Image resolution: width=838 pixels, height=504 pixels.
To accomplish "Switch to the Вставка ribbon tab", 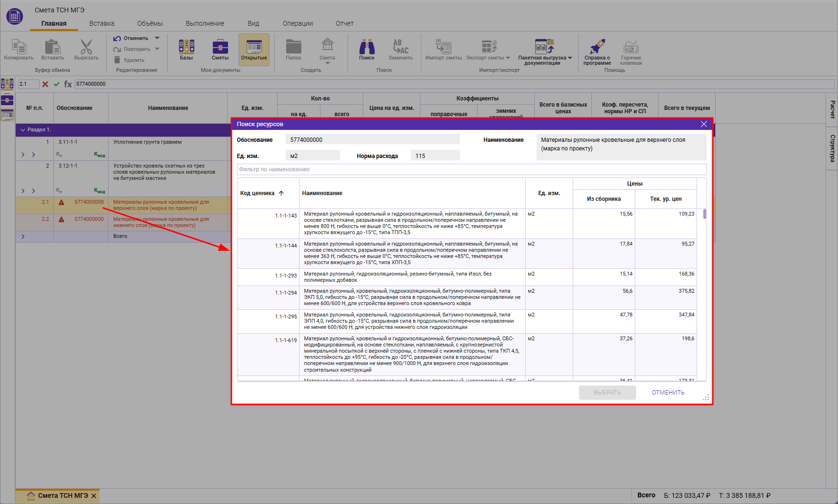I will [x=101, y=23].
